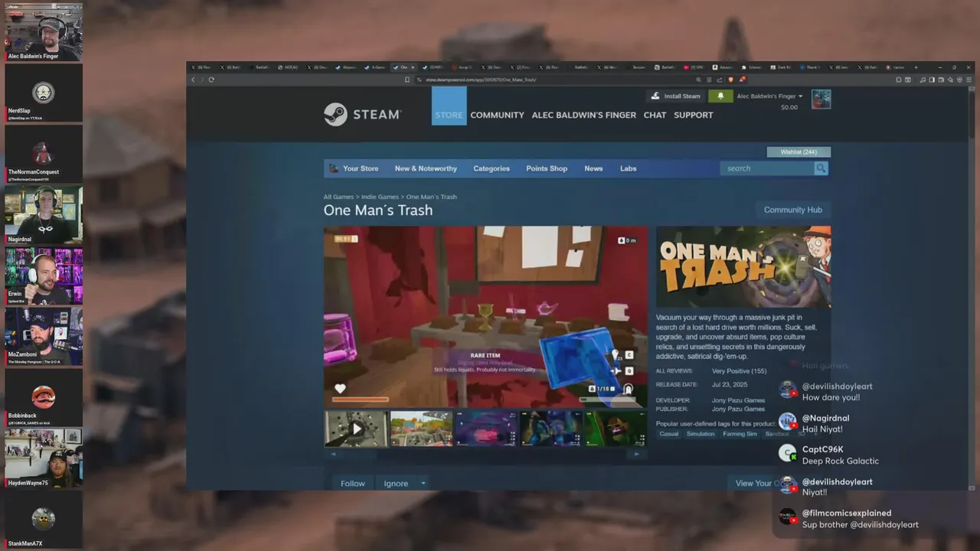Click the browser back arrow
This screenshot has width=980, height=551.
pos(193,80)
